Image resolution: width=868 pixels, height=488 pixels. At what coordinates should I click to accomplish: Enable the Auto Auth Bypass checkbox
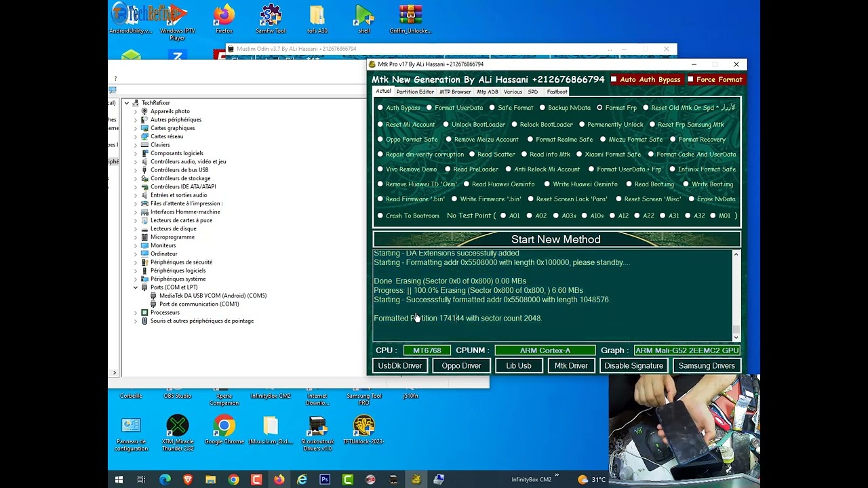tap(614, 80)
